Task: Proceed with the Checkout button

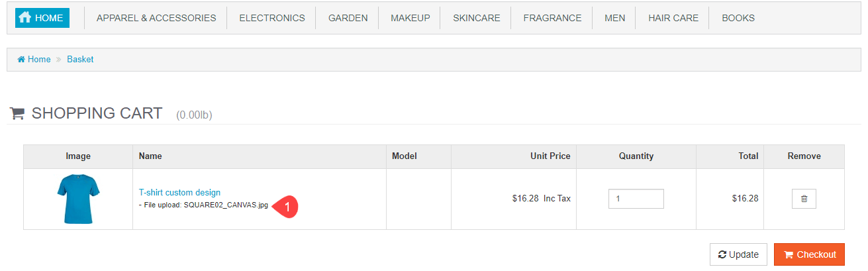Action: tap(809, 254)
